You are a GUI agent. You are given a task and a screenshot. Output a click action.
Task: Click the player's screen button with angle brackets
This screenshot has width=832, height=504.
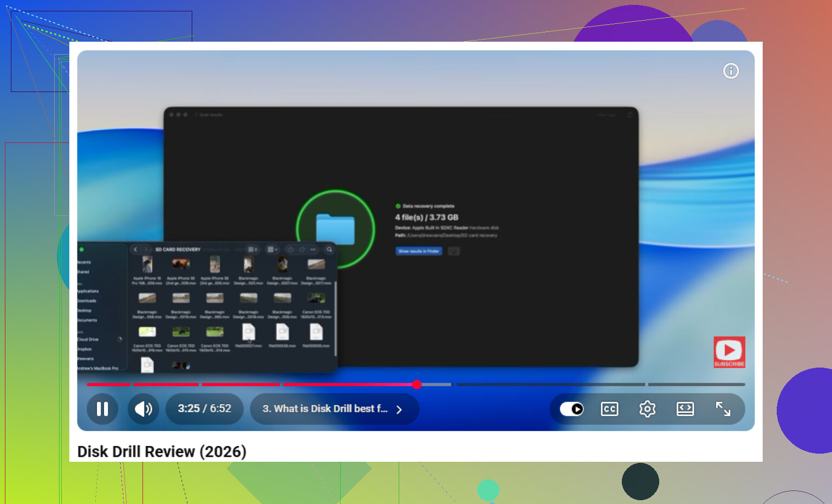coord(685,409)
